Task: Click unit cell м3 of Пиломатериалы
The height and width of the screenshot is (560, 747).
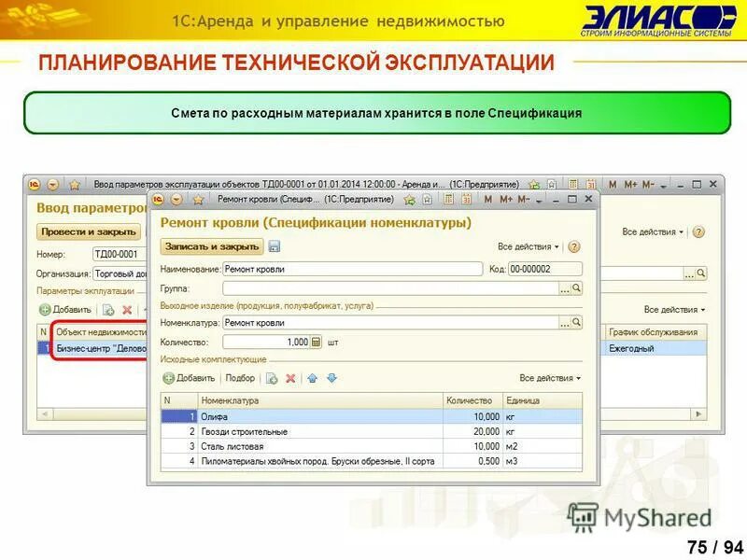Action: [x=543, y=461]
